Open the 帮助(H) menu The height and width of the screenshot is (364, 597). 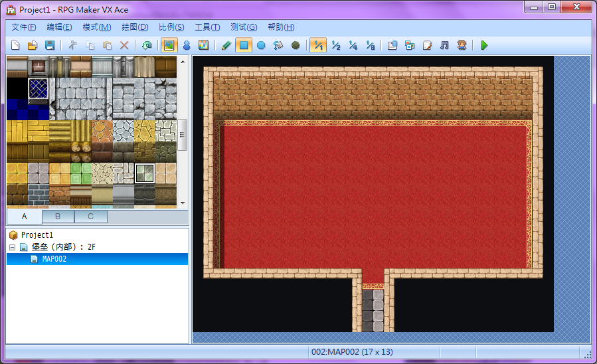pyautogui.click(x=281, y=27)
